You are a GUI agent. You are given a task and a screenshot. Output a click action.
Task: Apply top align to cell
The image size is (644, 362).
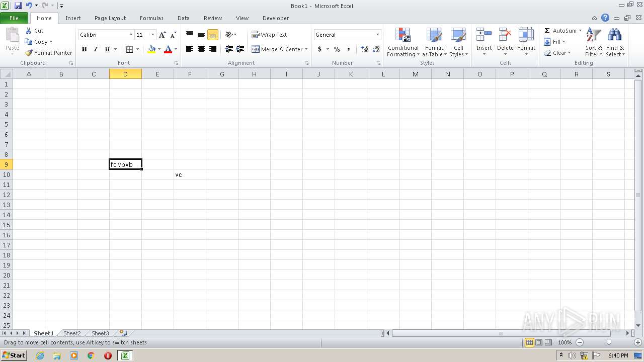[190, 35]
